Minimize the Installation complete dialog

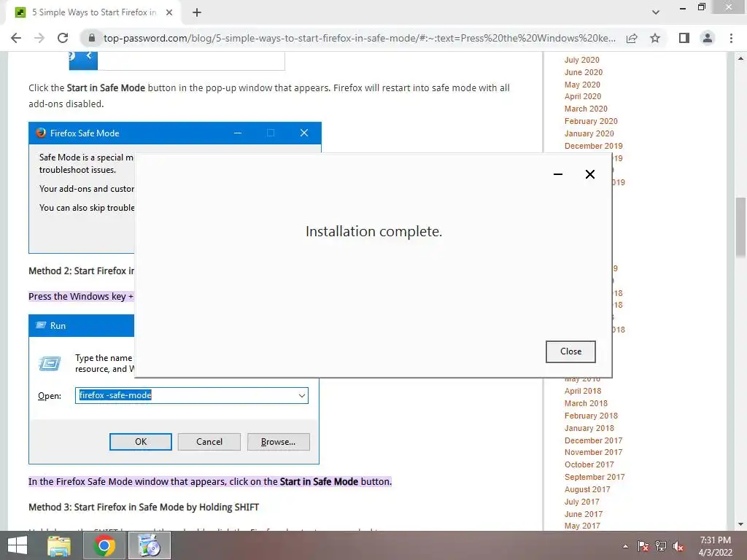click(558, 174)
